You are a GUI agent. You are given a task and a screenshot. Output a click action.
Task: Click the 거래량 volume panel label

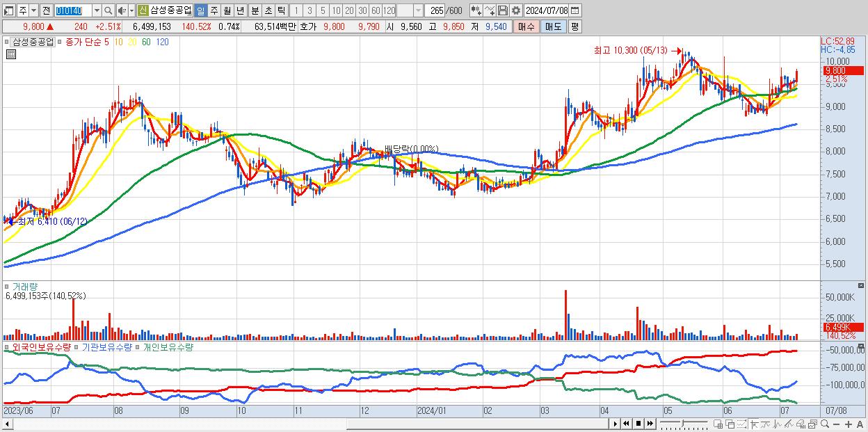tap(25, 286)
